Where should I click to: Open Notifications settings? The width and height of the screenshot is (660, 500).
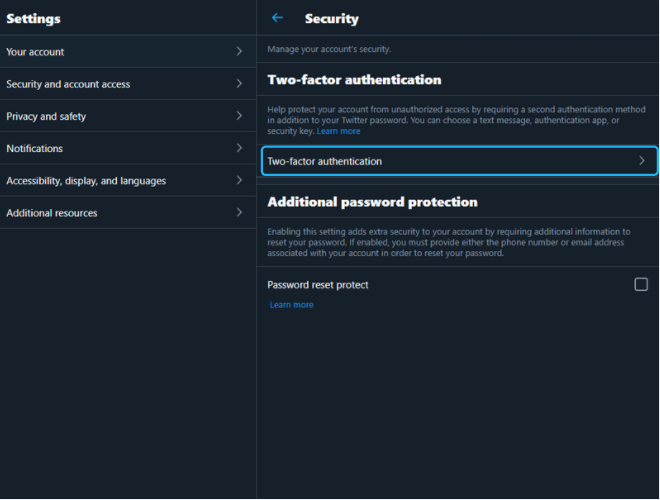point(128,148)
